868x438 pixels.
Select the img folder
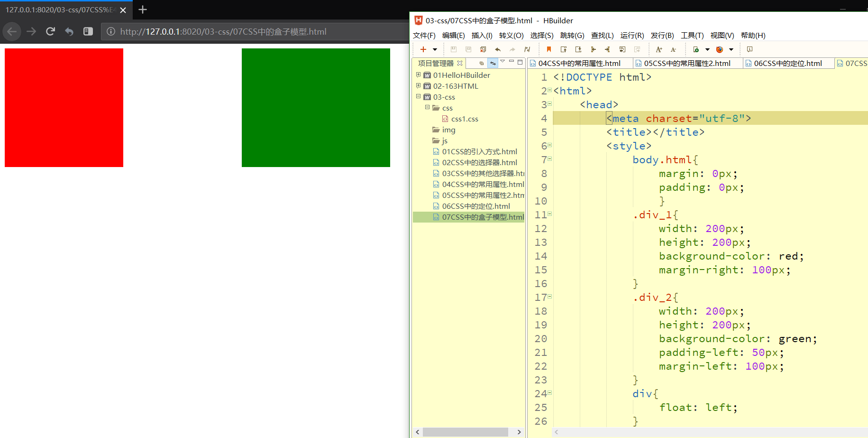click(448, 130)
